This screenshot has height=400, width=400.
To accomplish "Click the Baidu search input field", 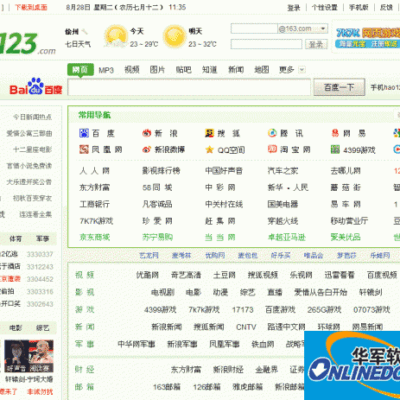I will click(189, 87).
